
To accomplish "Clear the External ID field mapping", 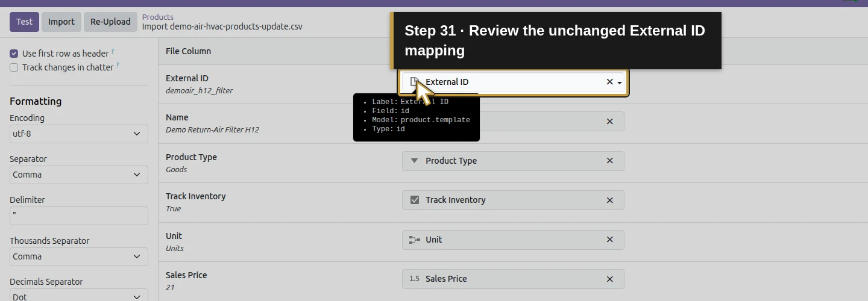I will click(x=609, y=82).
